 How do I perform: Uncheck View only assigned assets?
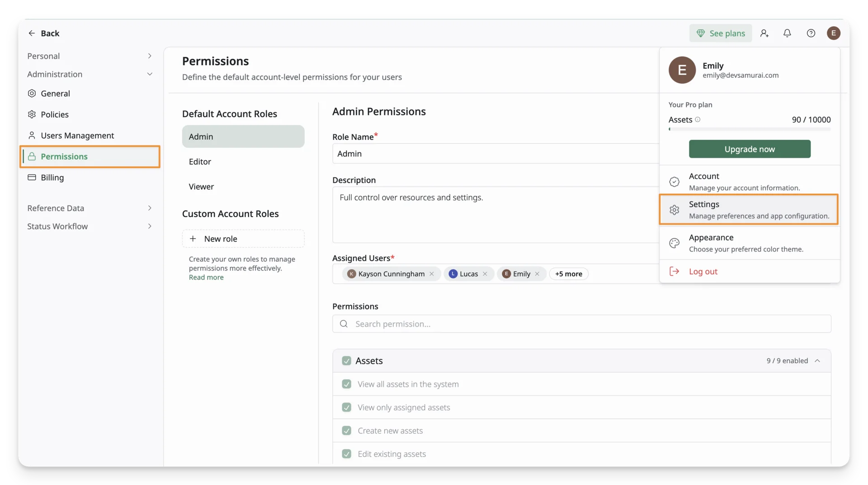[346, 407]
